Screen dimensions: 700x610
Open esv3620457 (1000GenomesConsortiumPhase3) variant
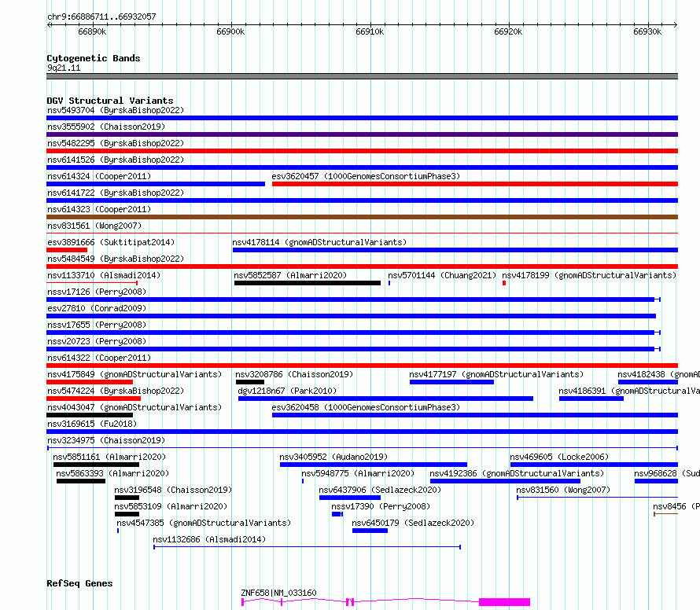[x=366, y=176]
